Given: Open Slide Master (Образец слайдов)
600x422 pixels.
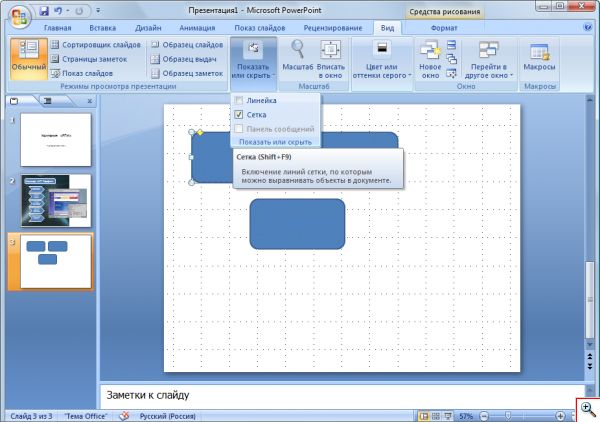Looking at the screenshot, I should coord(187,45).
